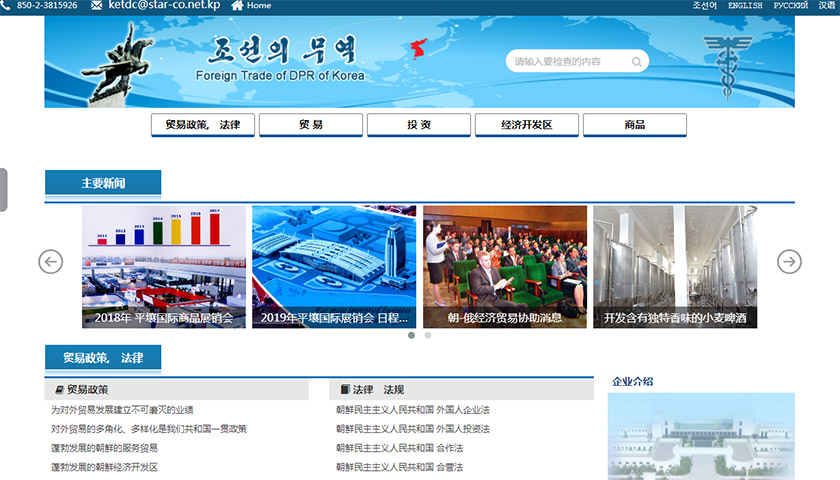Image resolution: width=840 pixels, height=480 pixels.
Task: Click phone number 850-2-3815926
Action: tap(47, 5)
